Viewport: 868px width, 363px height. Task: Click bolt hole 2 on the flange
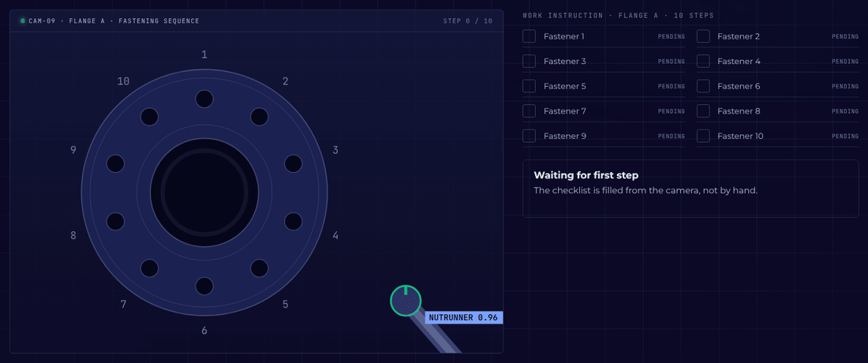(259, 117)
